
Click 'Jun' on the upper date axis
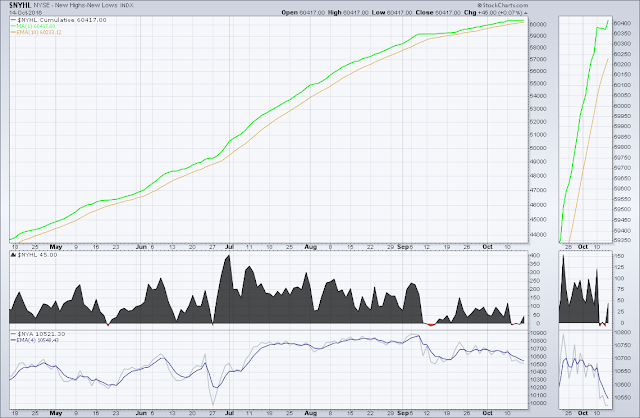pyautogui.click(x=141, y=247)
